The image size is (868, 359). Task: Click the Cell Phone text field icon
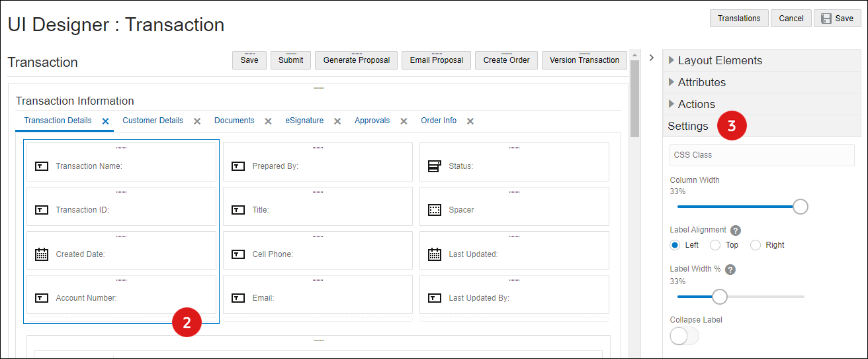tap(238, 254)
